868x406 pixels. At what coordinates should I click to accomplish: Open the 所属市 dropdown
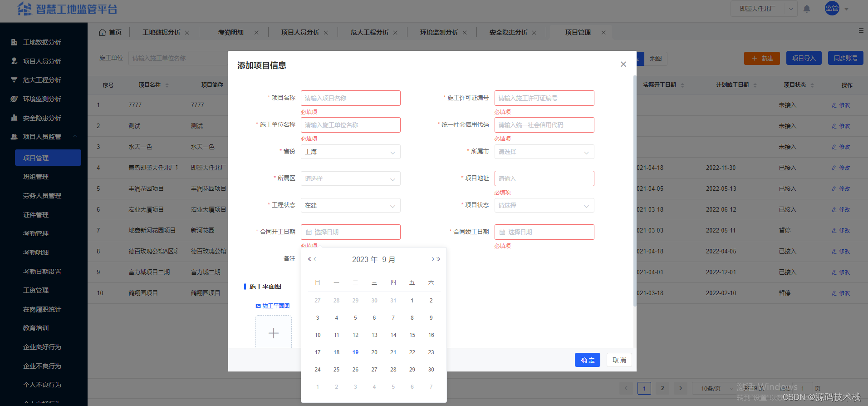click(x=544, y=152)
